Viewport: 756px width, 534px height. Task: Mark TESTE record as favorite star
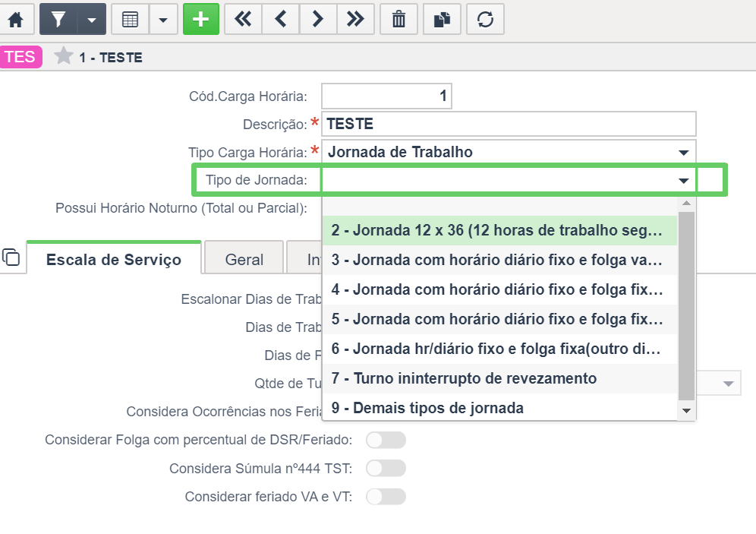coord(64,57)
